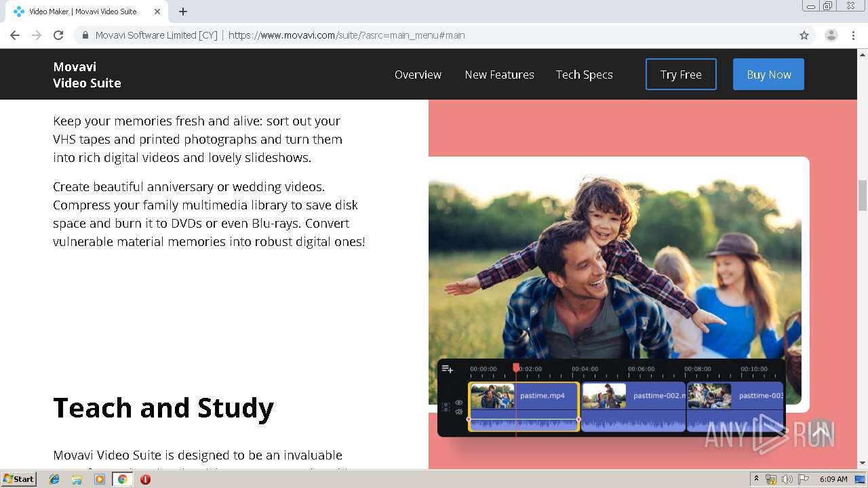Click the 00:08:00 ruler mark

point(697,369)
